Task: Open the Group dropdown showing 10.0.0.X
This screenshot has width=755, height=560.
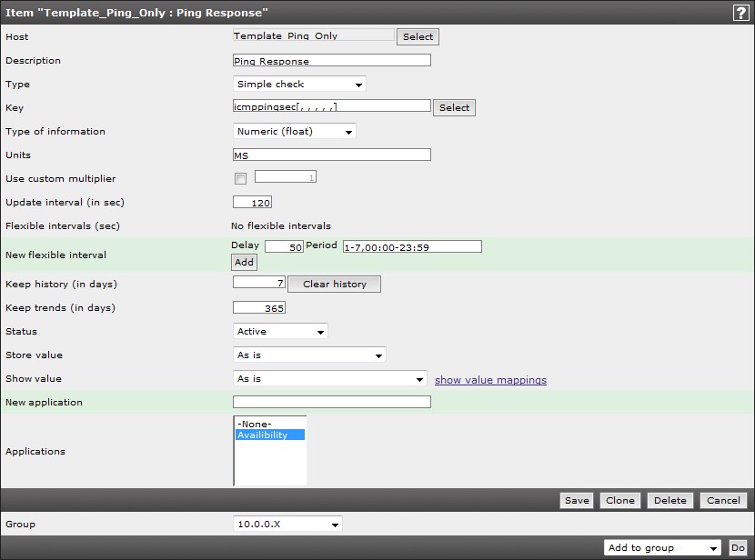Action: [x=287, y=525]
